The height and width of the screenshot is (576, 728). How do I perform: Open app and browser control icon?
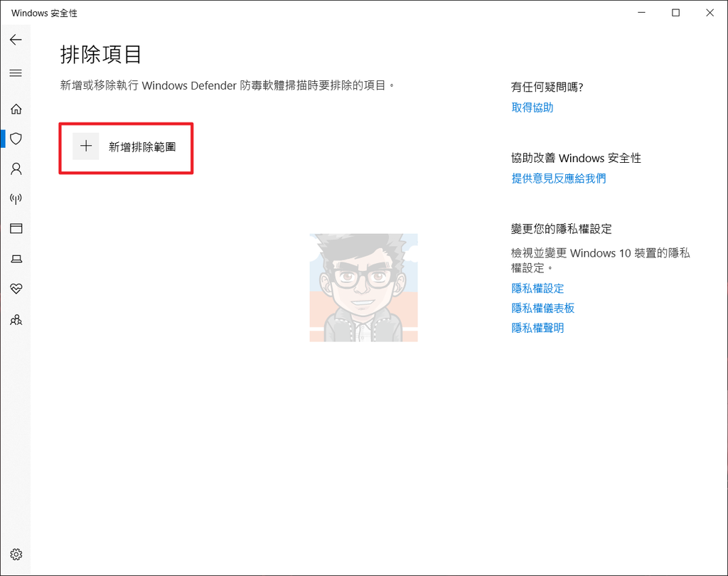pyautogui.click(x=16, y=228)
